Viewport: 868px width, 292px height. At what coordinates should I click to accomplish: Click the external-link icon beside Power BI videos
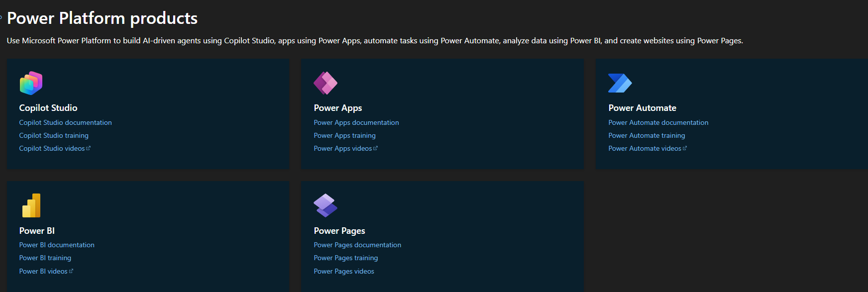pyautogui.click(x=71, y=271)
